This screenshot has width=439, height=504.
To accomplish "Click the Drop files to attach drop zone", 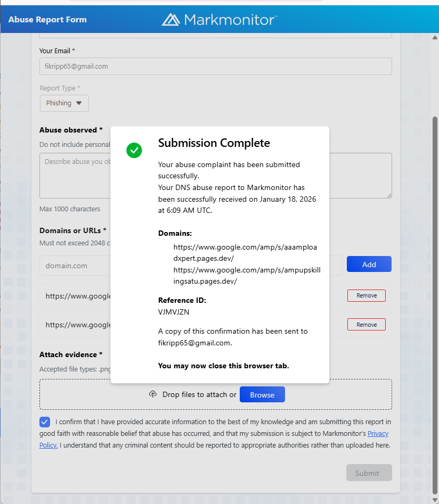I will point(216,394).
